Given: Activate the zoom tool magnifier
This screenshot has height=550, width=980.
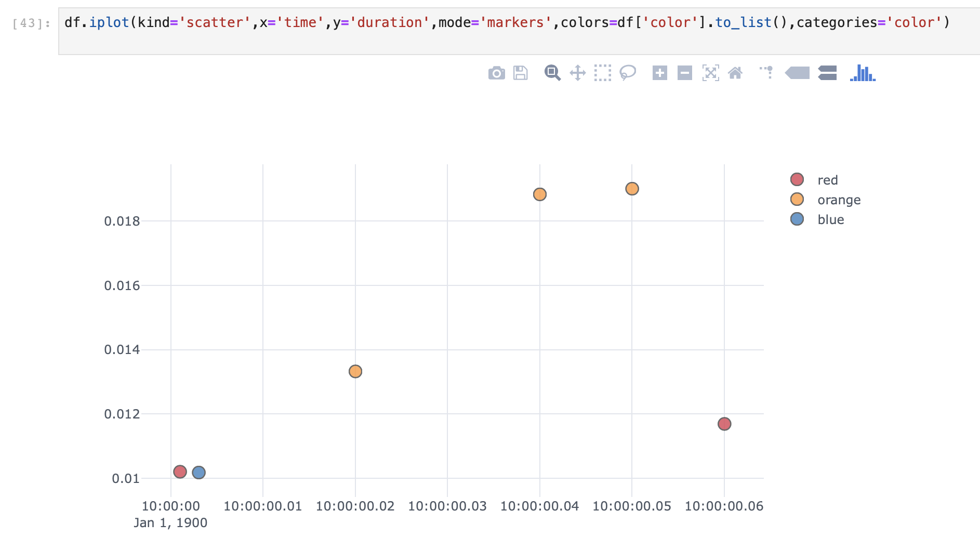Looking at the screenshot, I should (x=552, y=73).
